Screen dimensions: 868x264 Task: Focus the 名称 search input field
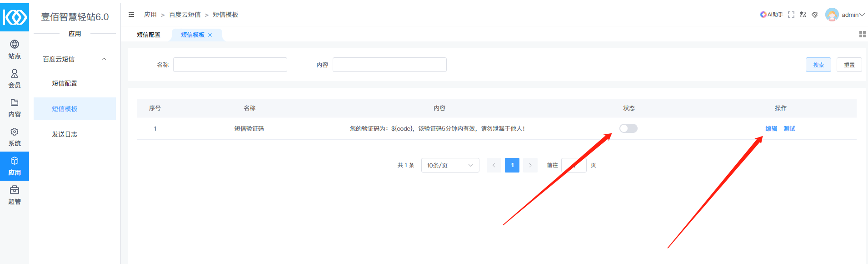(230, 65)
